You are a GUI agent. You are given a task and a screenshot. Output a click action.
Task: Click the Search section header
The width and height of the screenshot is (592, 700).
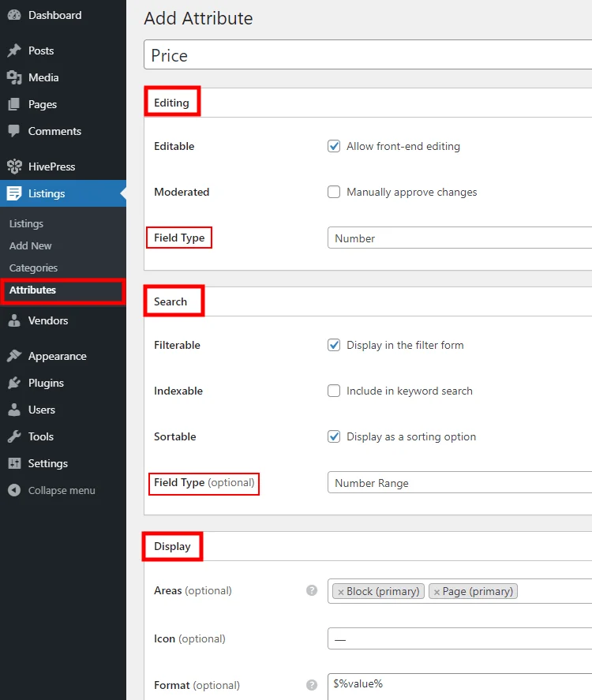170,301
